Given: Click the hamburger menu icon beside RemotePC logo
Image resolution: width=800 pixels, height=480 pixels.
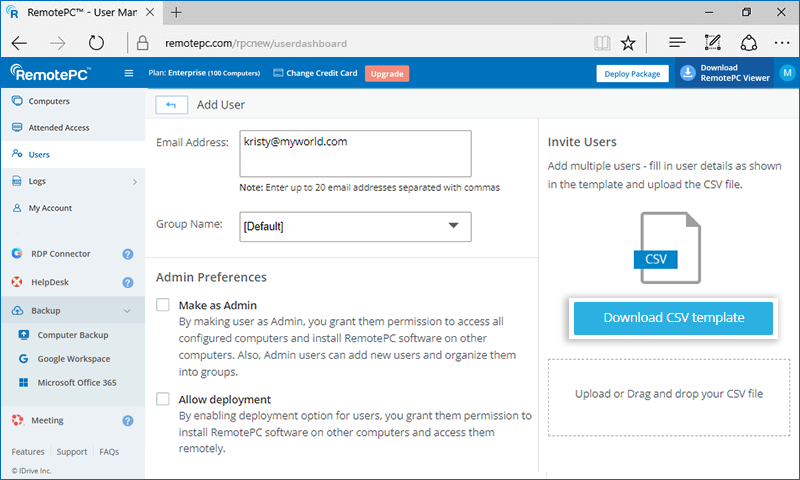Looking at the screenshot, I should [128, 73].
